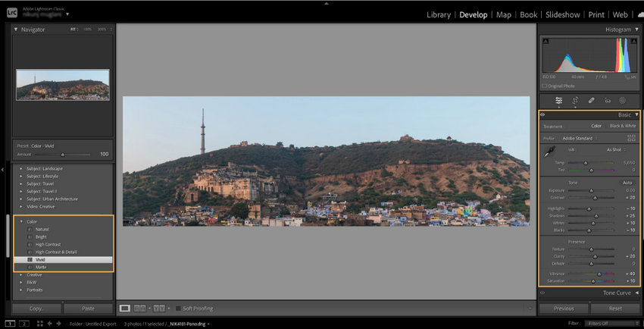The height and width of the screenshot is (329, 644).
Task: Select the Edit sliders tool icon
Action: (x=558, y=100)
